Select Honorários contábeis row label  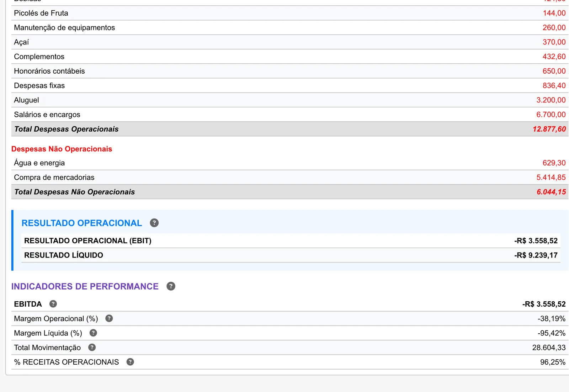tap(49, 71)
